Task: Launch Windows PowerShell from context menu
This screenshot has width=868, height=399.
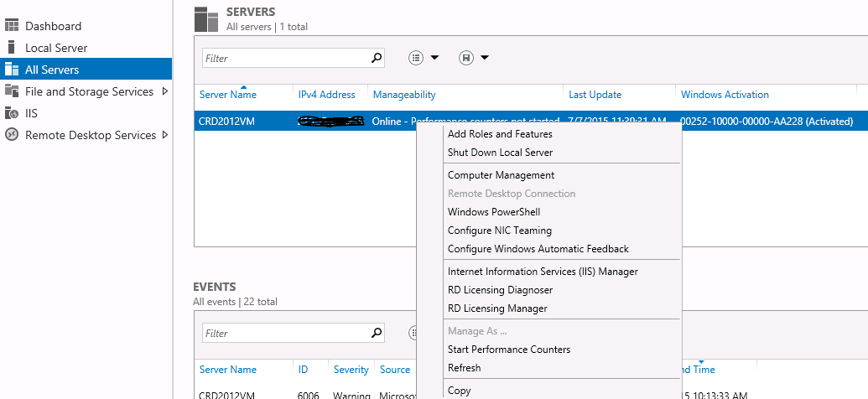Action: pyautogui.click(x=494, y=212)
